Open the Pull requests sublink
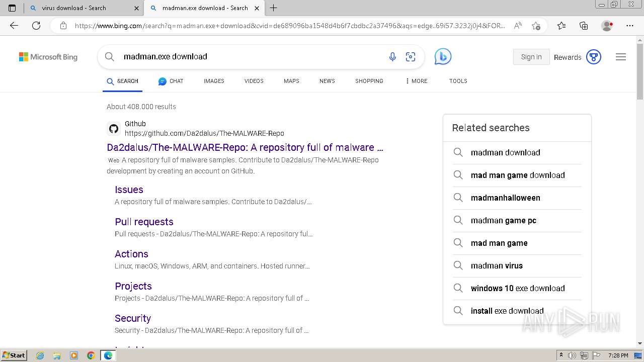The image size is (644, 362). [x=144, y=222]
